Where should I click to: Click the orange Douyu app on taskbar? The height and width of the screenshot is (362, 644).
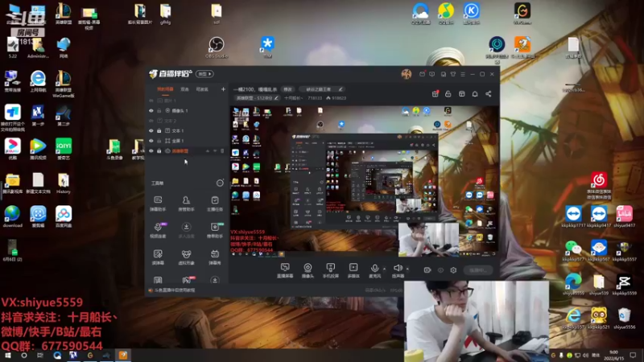(123, 356)
